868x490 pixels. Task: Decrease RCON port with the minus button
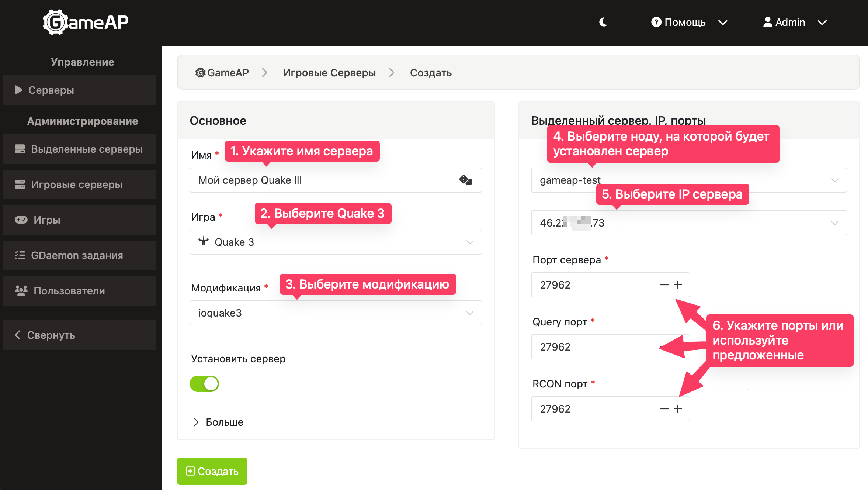[664, 409]
